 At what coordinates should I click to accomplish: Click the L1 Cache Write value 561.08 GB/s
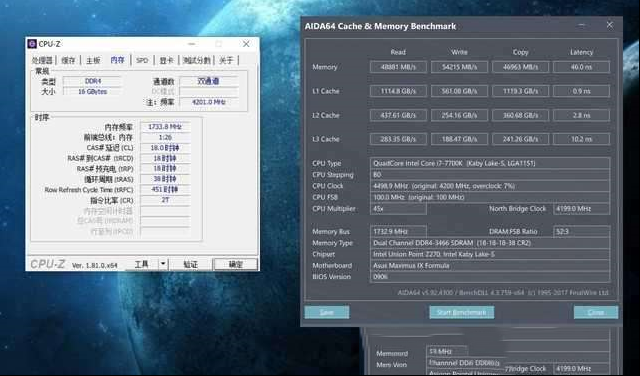coord(459,91)
